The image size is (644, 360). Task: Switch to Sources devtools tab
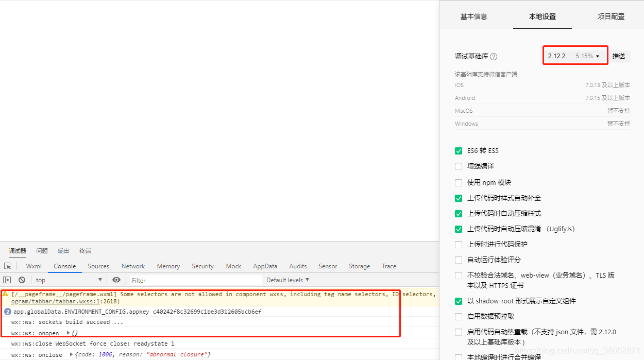click(98, 266)
